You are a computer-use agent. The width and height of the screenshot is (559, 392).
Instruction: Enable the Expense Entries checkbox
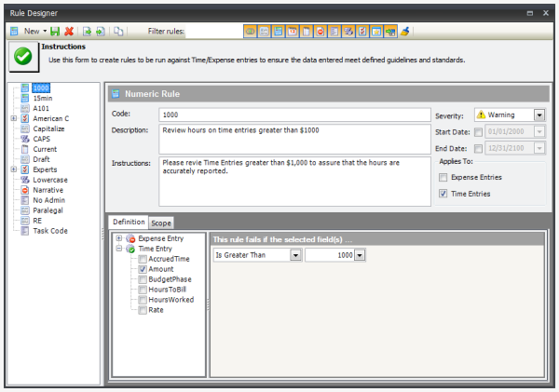tap(443, 177)
